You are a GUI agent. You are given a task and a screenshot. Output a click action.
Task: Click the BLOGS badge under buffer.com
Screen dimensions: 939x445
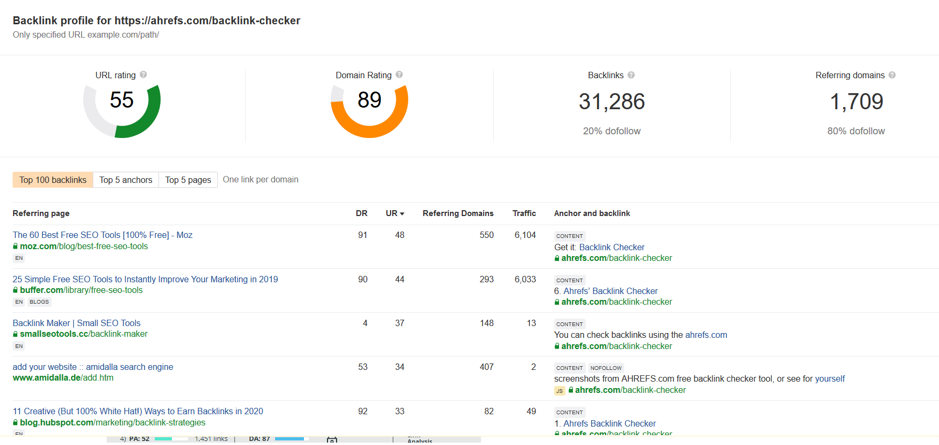pyautogui.click(x=40, y=302)
